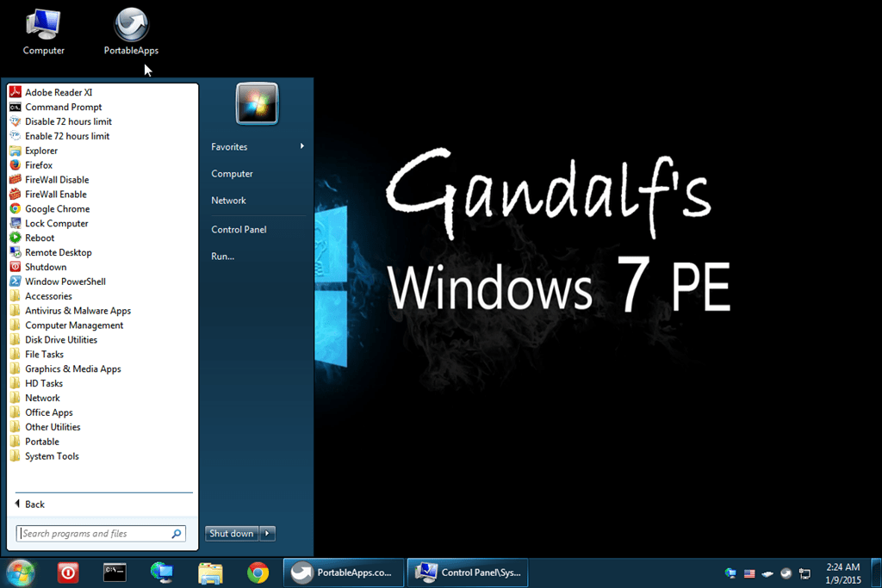Click Back in the Start menu

click(30, 504)
